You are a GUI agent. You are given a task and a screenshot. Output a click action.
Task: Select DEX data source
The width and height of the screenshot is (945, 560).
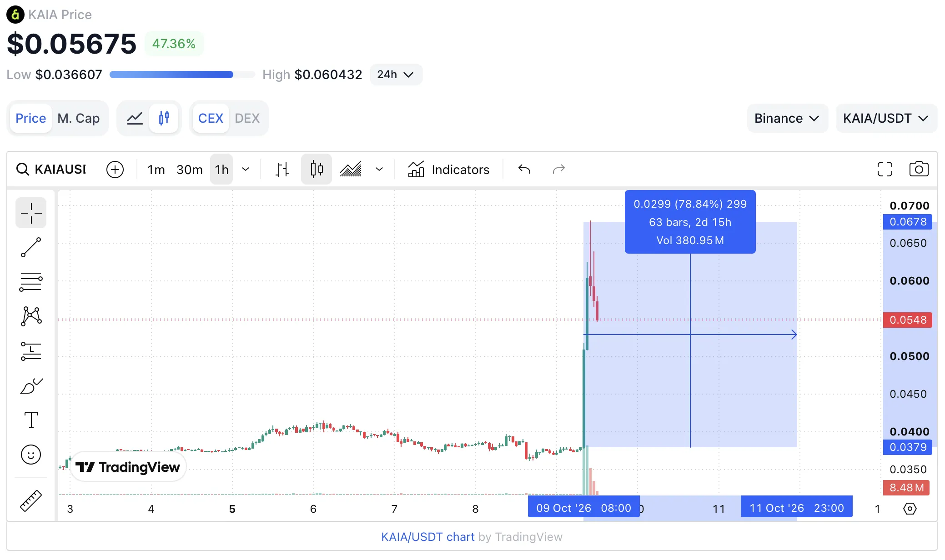(x=247, y=118)
